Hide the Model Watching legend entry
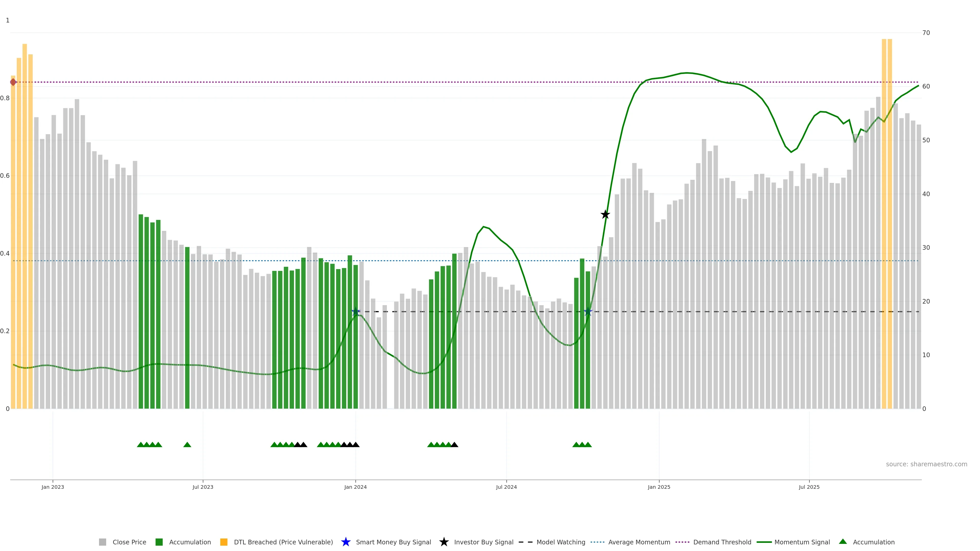The width and height of the screenshot is (980, 551). point(560,542)
